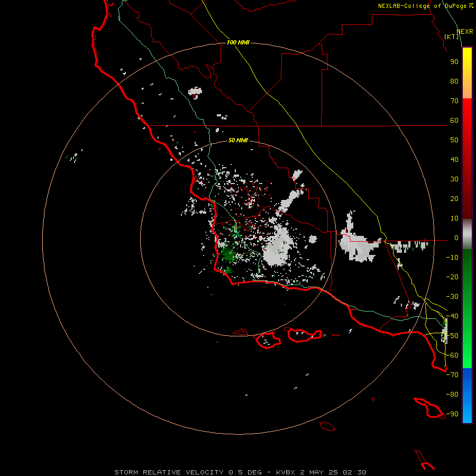
Task: Click the -50 value on velocity scale
Action: (x=452, y=336)
